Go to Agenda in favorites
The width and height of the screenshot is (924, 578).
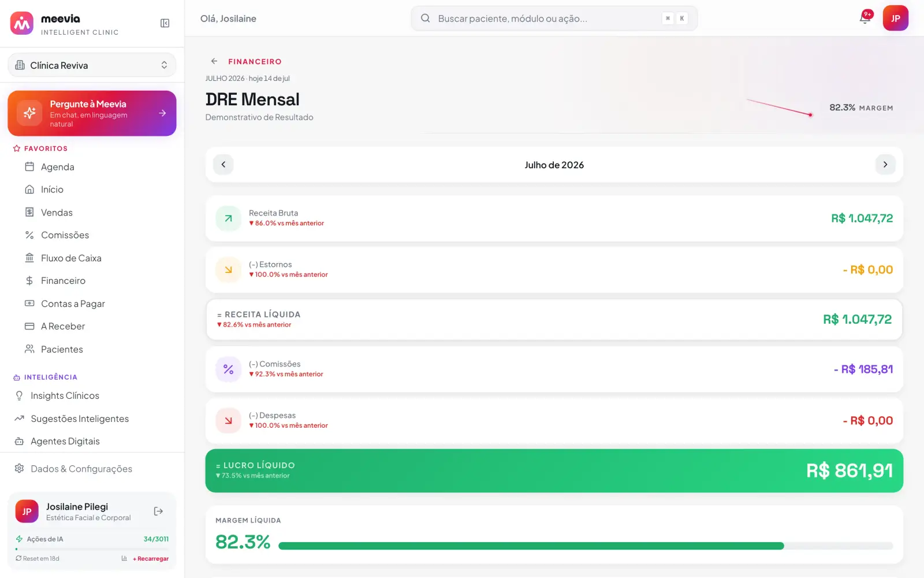coord(58,167)
